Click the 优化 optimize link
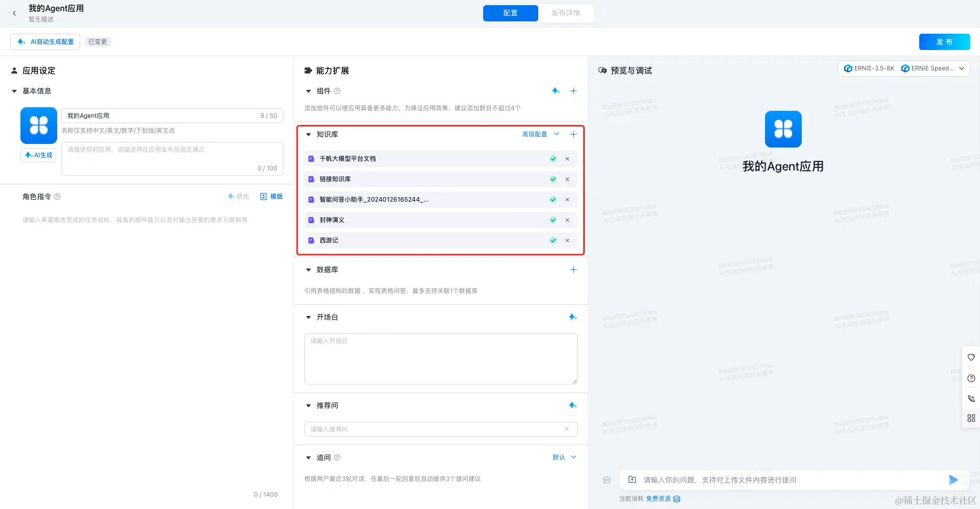The image size is (980, 509). pos(238,197)
